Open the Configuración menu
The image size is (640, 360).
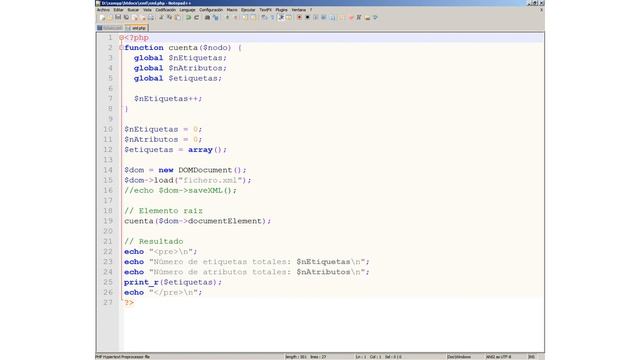click(x=211, y=10)
